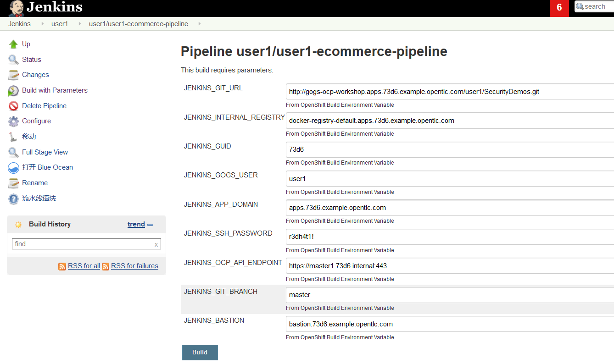Click the JENKINS_SSH_PASSWORD value field
The width and height of the screenshot is (614, 364).
tap(450, 237)
